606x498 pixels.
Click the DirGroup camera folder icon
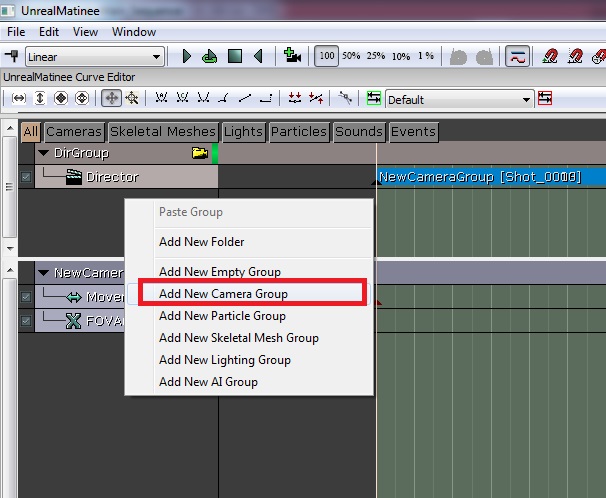(x=199, y=153)
